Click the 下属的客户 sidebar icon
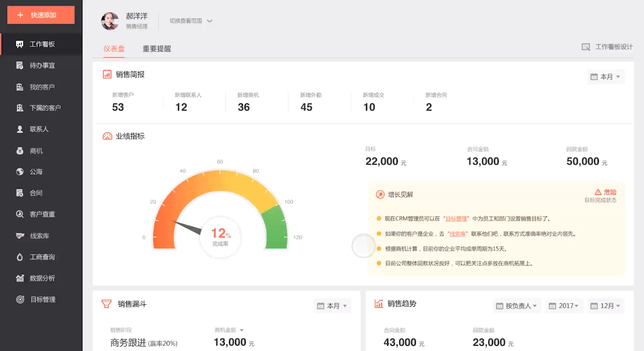Viewport: 644px width, 351px height. [20, 108]
